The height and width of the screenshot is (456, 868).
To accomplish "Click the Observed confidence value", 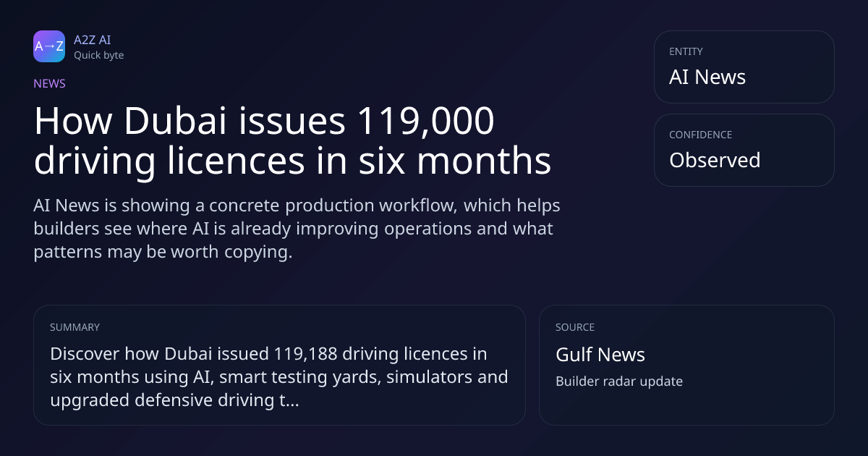I will click(715, 160).
